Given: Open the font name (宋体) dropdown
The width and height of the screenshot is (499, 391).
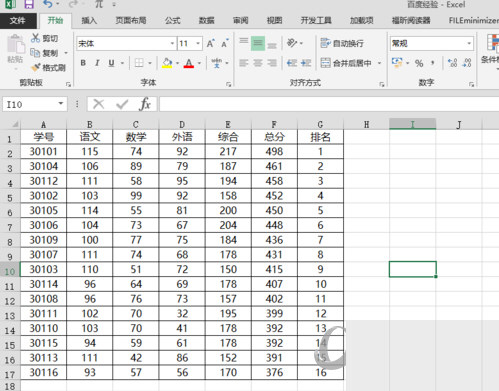Looking at the screenshot, I should tap(172, 43).
